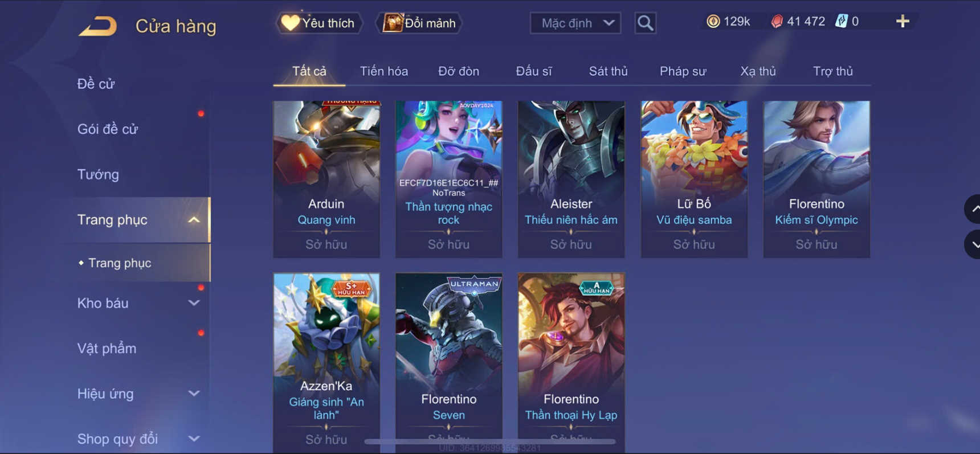
Task: Tap the up arrow on right edge
Action: coord(973,209)
